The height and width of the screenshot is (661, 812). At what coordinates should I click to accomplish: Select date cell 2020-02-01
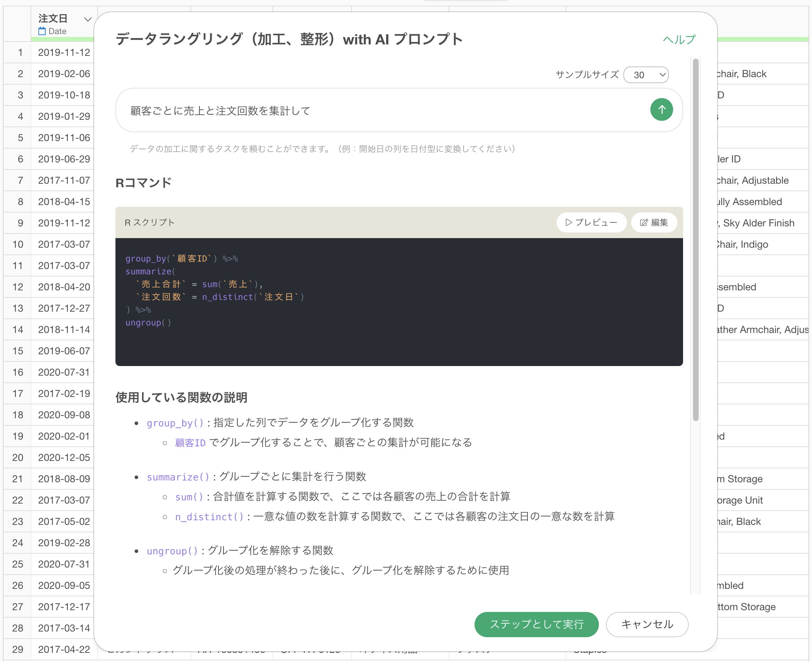pyautogui.click(x=64, y=436)
